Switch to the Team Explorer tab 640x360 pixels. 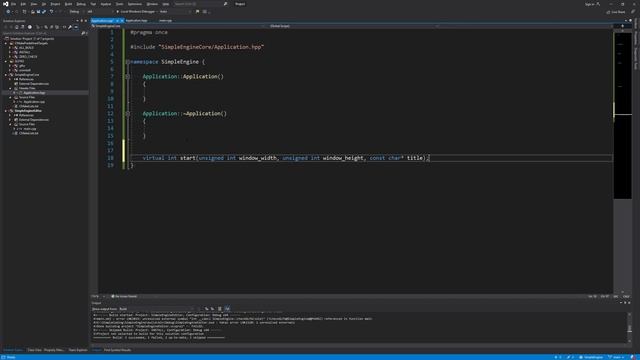78,350
